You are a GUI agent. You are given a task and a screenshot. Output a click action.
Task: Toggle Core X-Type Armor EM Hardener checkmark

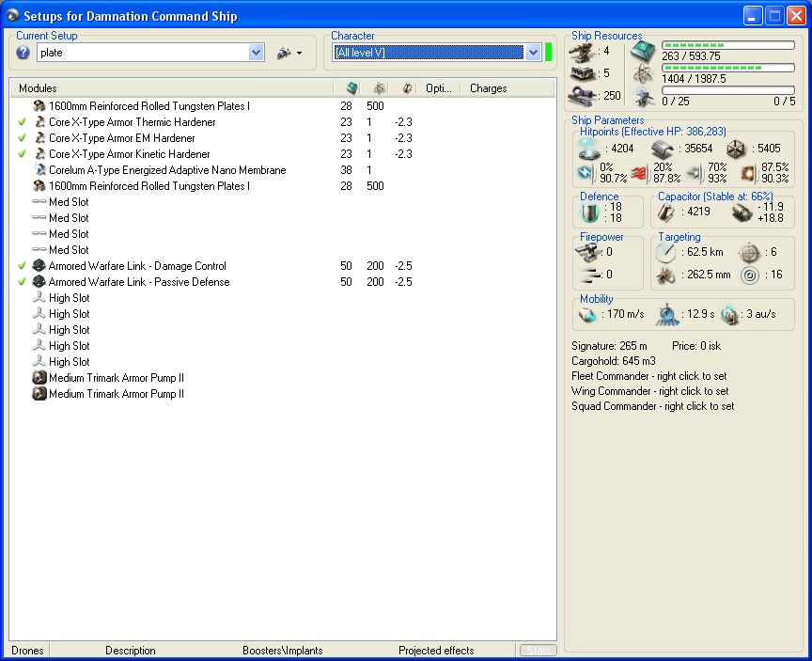coord(22,138)
